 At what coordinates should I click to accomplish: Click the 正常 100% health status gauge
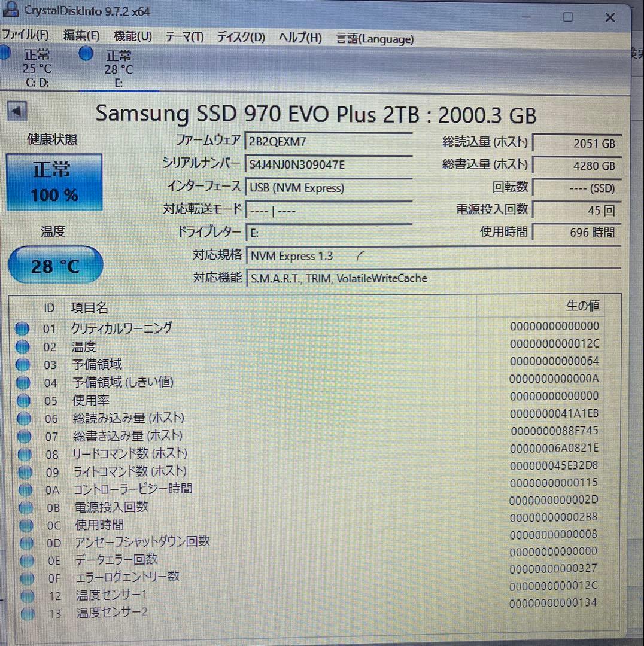pos(54,181)
